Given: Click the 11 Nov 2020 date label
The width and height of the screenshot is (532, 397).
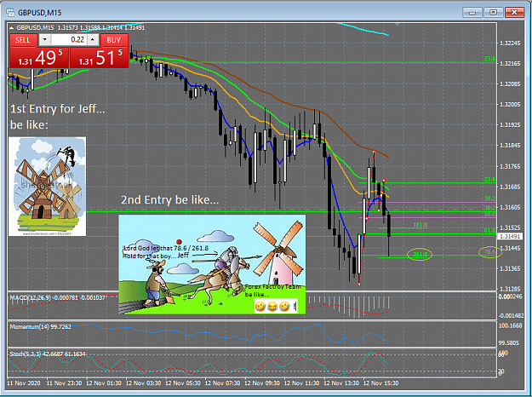Looking at the screenshot, I should pyautogui.click(x=24, y=383).
